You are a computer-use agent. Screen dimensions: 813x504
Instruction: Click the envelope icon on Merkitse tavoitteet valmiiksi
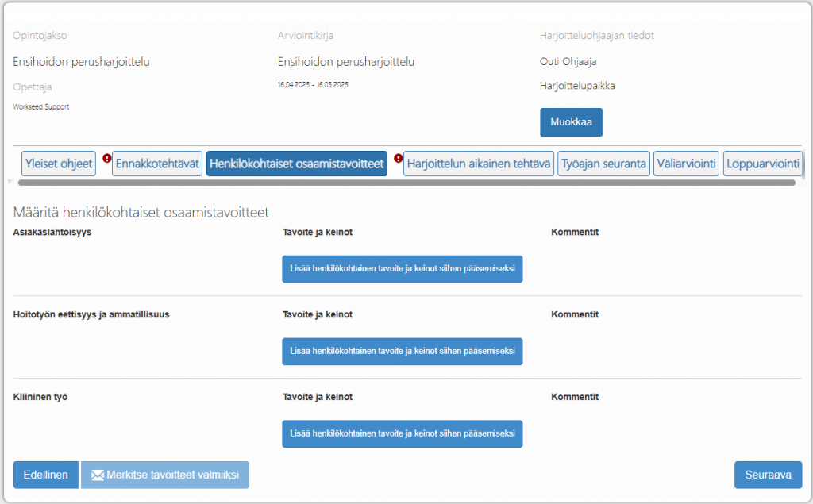[x=98, y=475]
